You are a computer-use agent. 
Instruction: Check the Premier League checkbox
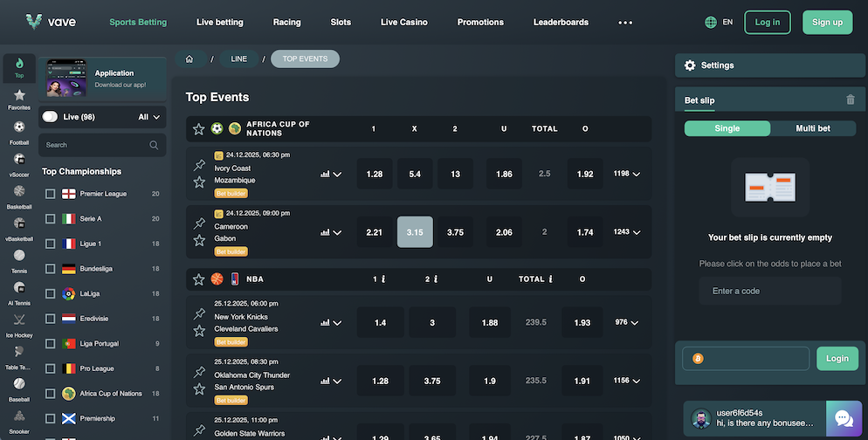[x=51, y=194]
